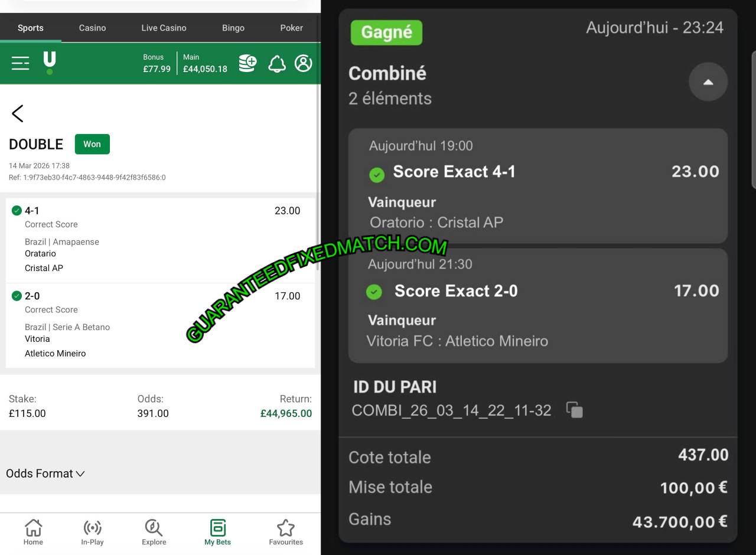Open Explore in the bottom navigation
The height and width of the screenshot is (555, 756).
154,531
